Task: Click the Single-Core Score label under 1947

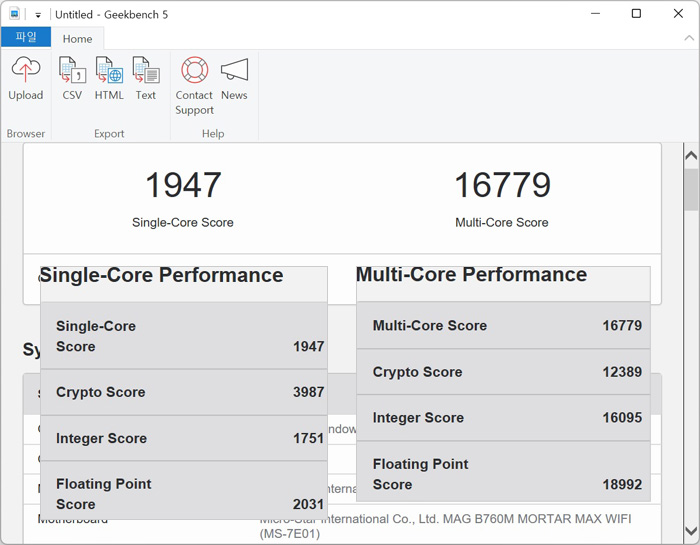Action: click(x=183, y=222)
